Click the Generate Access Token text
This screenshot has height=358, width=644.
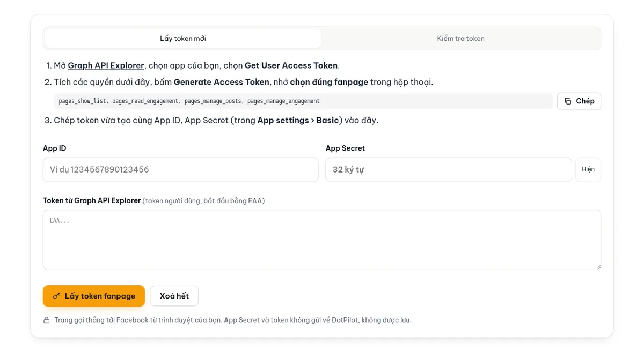(x=221, y=82)
